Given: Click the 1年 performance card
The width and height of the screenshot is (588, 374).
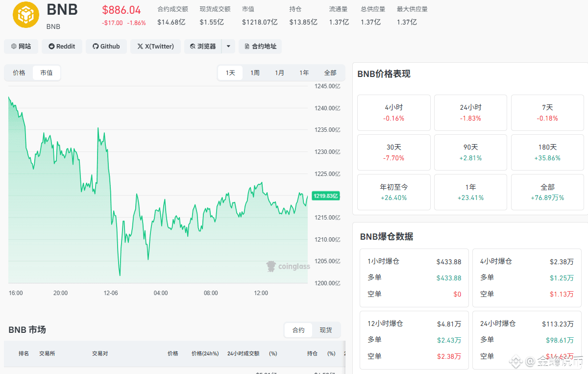Looking at the screenshot, I should [470, 192].
